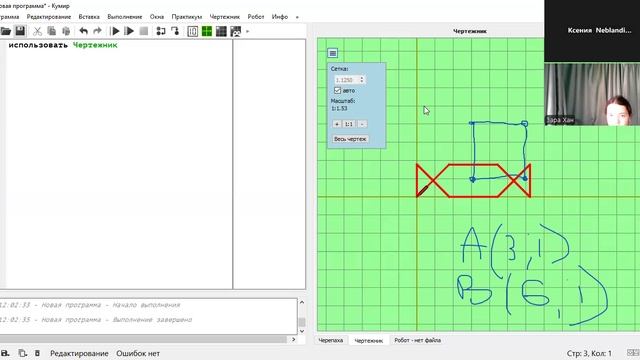Image resolution: width=640 pixels, height=360 pixels.
Task: Click the output log vertical scrollbar thumb
Action: [x=302, y=322]
